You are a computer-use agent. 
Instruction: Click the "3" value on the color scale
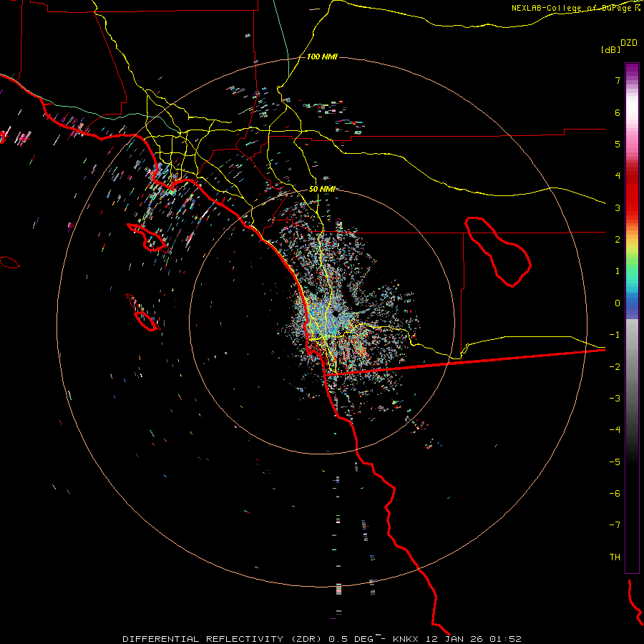(x=618, y=208)
